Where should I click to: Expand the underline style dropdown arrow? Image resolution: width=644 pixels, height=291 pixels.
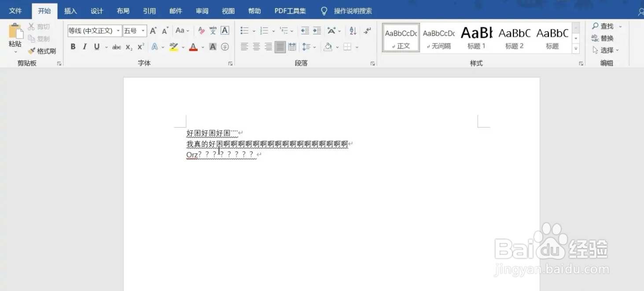106,47
